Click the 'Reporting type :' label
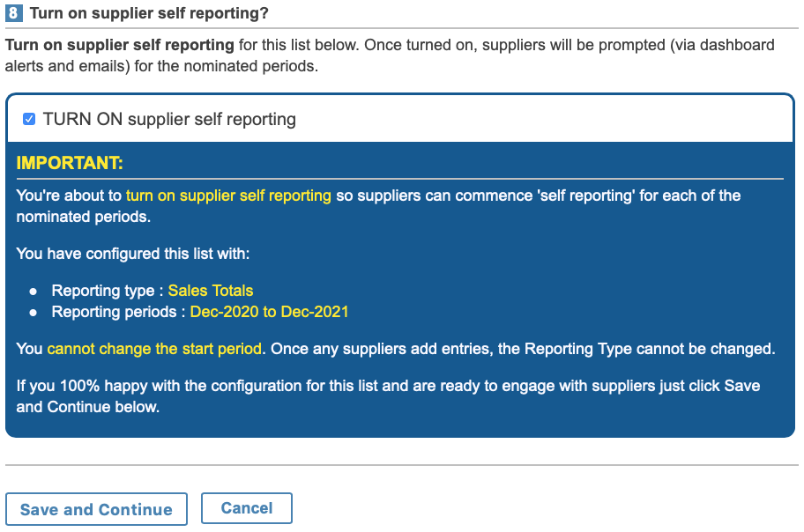The width and height of the screenshot is (804, 532). 108,291
